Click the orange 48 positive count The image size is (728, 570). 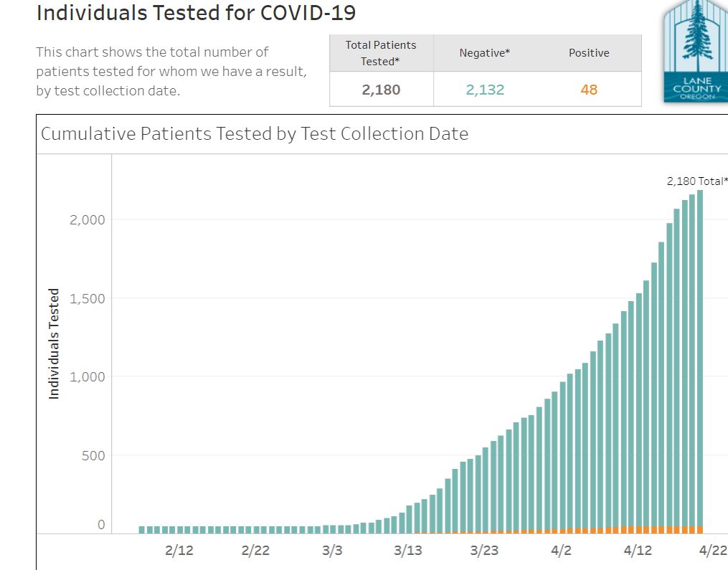(589, 90)
